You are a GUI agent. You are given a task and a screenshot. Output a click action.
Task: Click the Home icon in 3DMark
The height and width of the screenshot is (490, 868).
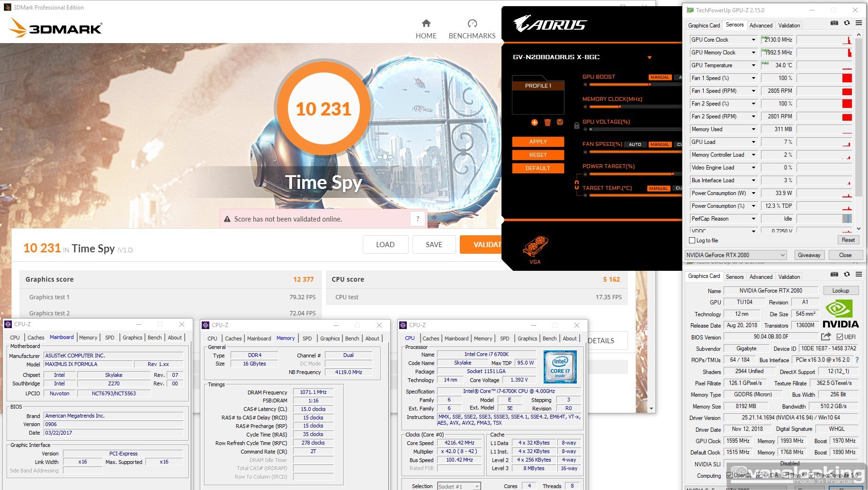[426, 23]
